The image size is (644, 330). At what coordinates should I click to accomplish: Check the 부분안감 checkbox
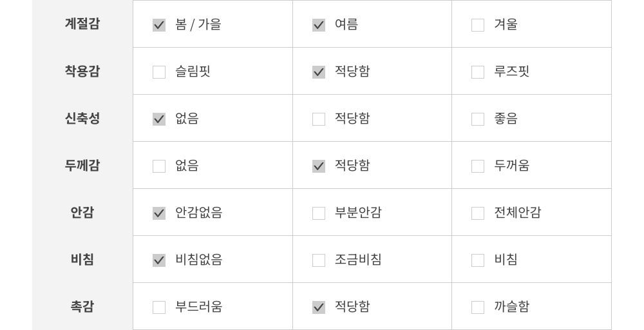319,213
